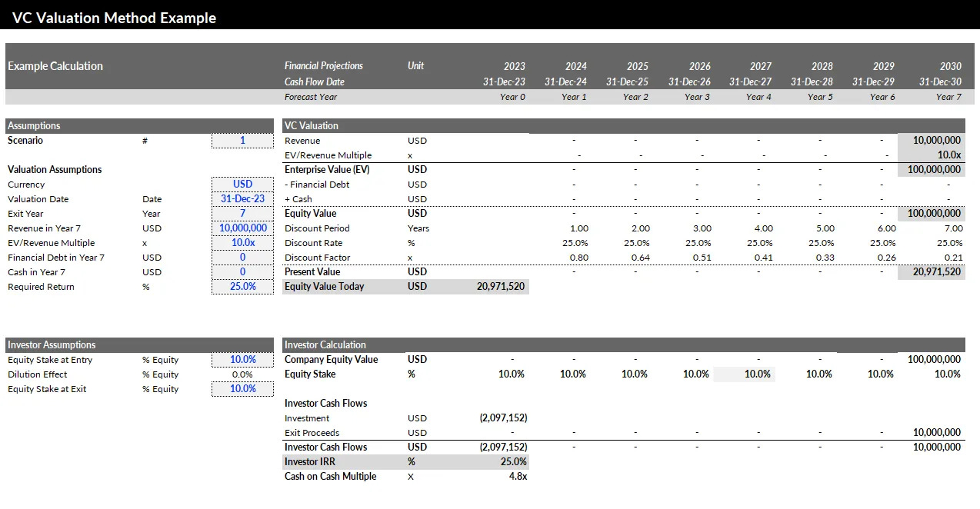This screenshot has width=980, height=509.
Task: Select the Scenario number input cell
Action: coord(242,140)
